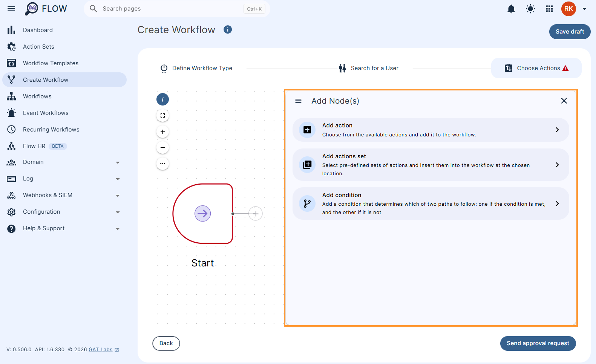
Task: Go to Search for a User step
Action: click(369, 68)
